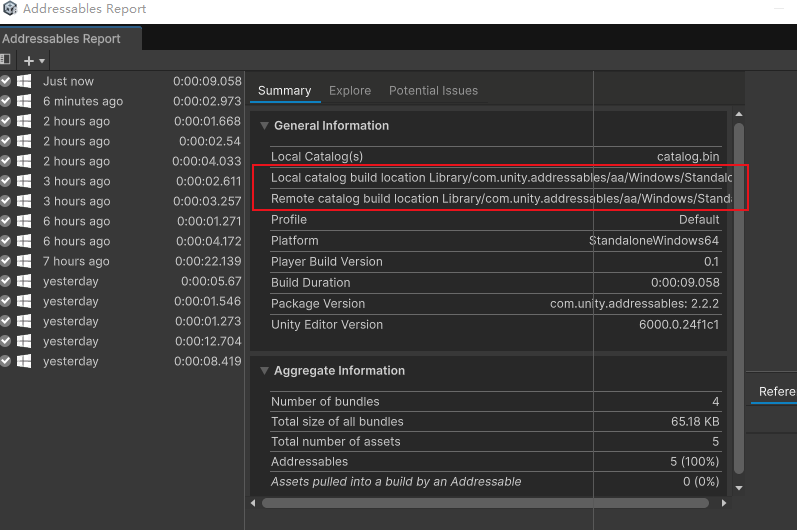
Task: Click check icon of 0:00:04.172 build
Action: click(x=6, y=241)
